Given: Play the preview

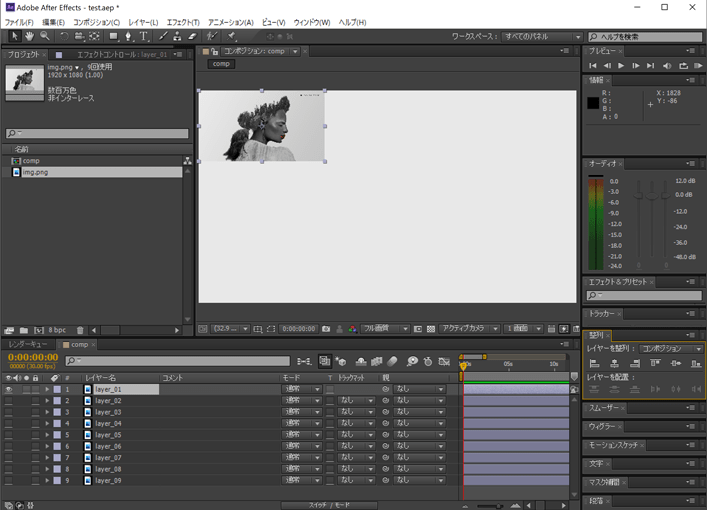Looking at the screenshot, I should click(x=621, y=65).
